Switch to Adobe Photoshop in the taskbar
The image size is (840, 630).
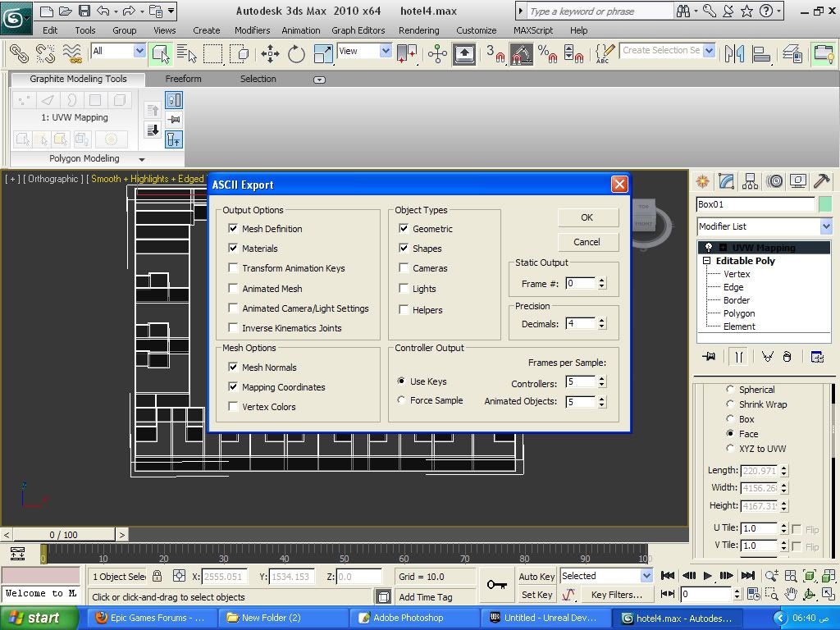tap(415, 618)
